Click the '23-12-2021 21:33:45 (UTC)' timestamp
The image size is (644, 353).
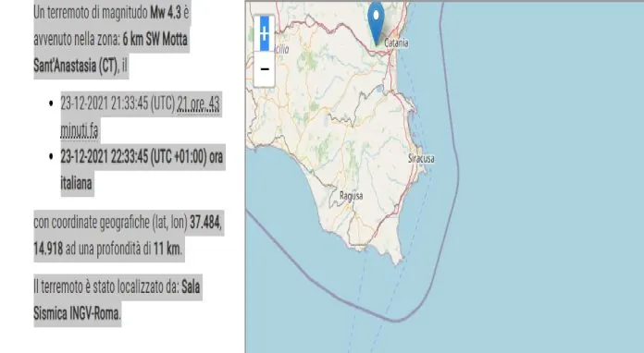tap(118, 103)
